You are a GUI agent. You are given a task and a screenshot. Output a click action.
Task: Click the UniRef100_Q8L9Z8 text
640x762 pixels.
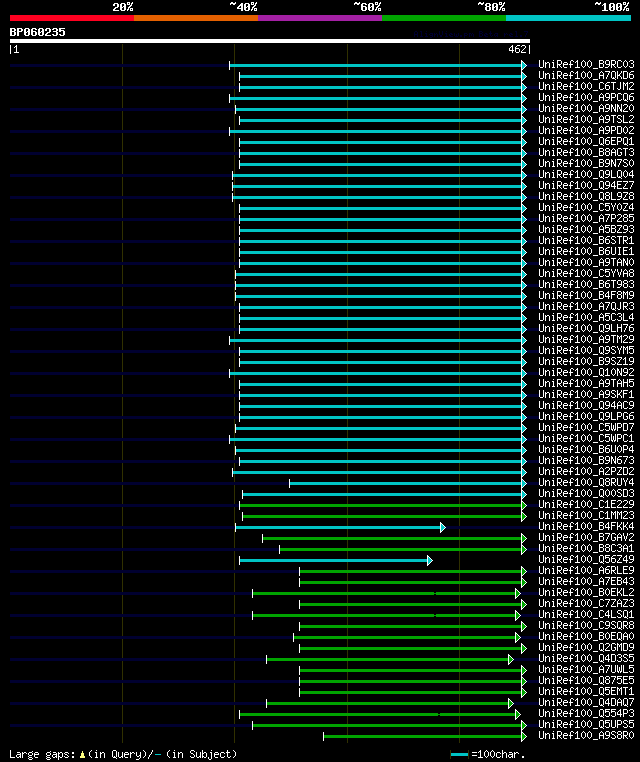pos(586,196)
